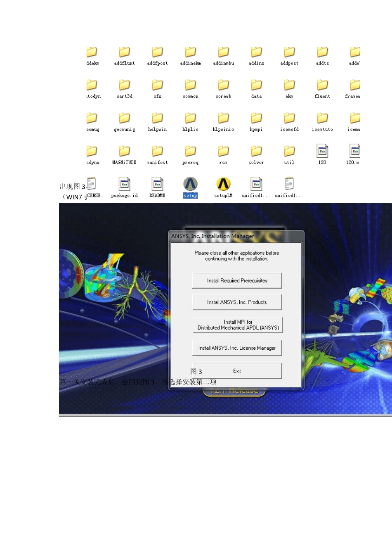The image size is (392, 555).
Task: Click the ANSYS, Inc. Installation Manager title bar
Action: pyautogui.click(x=236, y=236)
